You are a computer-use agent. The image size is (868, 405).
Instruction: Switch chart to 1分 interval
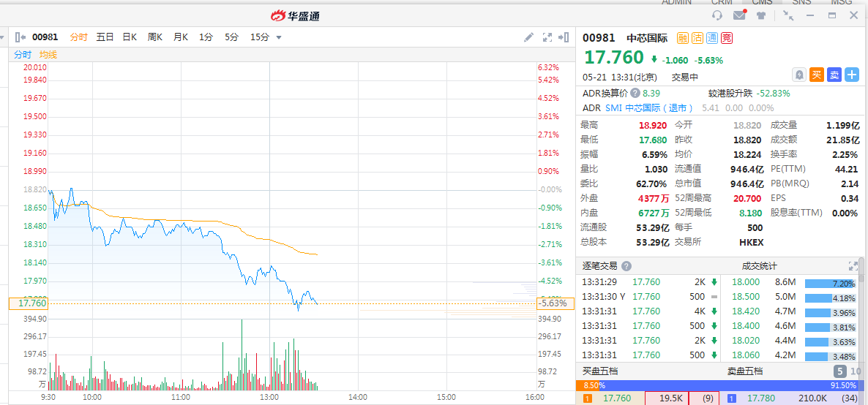coord(206,37)
